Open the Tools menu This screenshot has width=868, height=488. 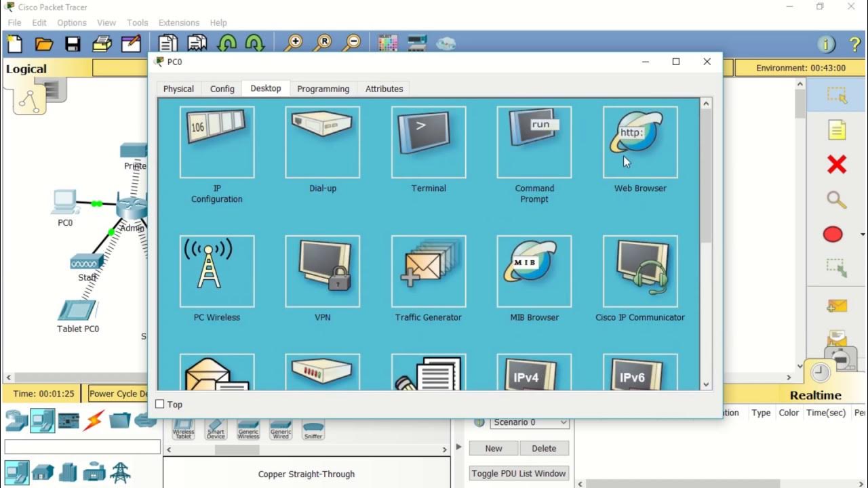[x=137, y=22]
